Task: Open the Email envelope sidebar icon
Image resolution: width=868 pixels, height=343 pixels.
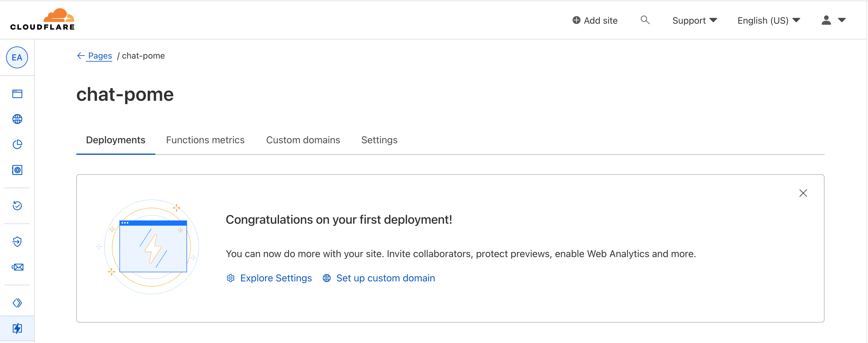Action: click(x=17, y=267)
